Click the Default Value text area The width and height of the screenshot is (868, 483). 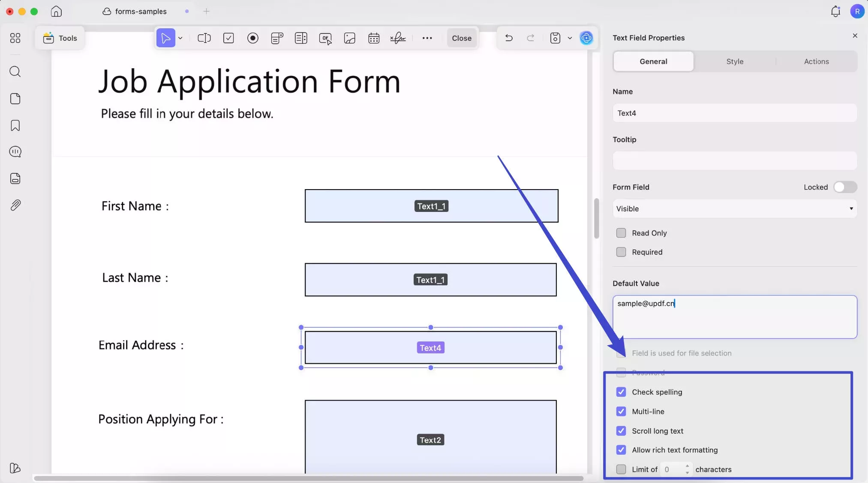click(x=735, y=317)
